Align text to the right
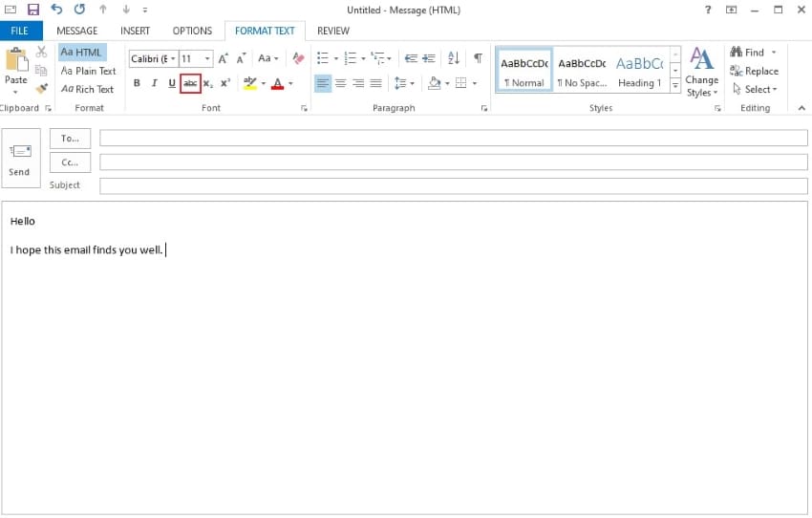The image size is (812, 518). coord(358,83)
